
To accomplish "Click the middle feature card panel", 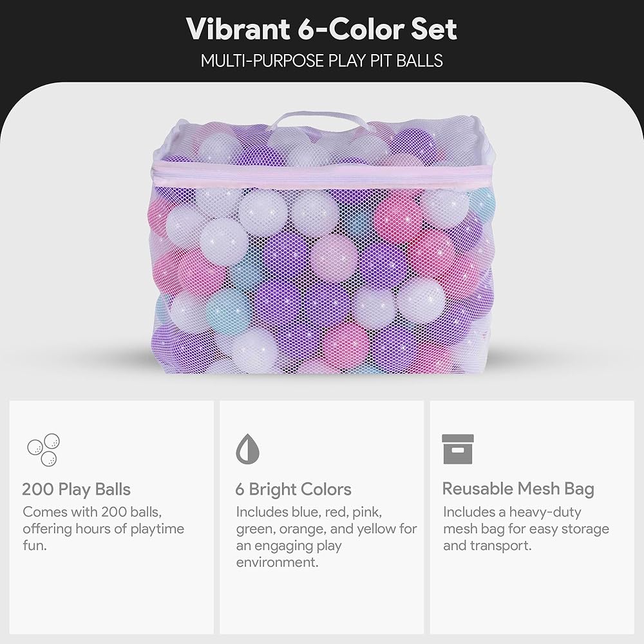I will tap(321, 517).
